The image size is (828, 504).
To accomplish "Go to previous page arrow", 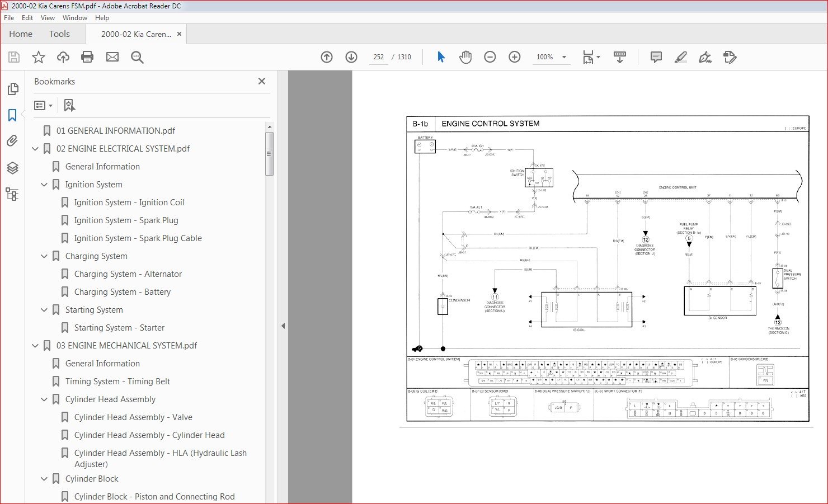I will click(327, 57).
